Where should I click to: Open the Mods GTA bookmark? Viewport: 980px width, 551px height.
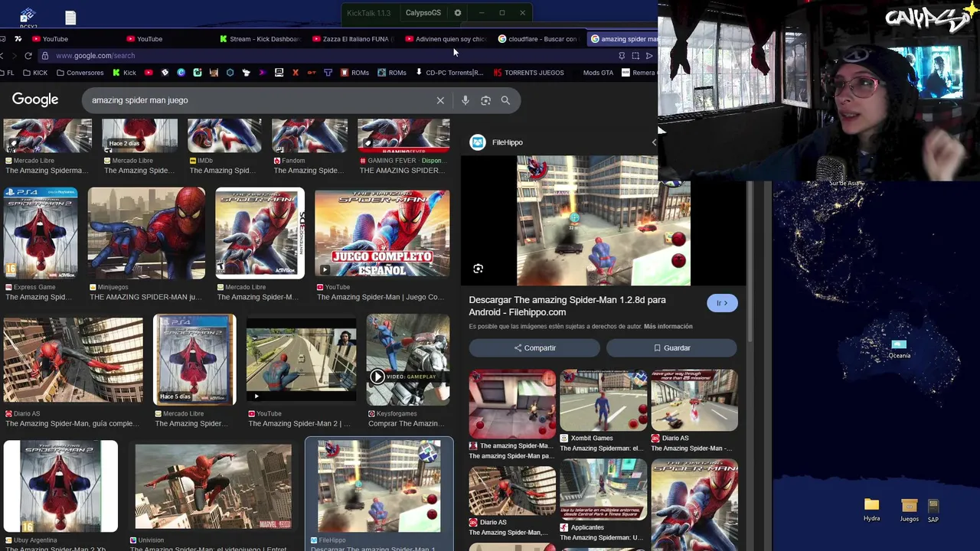[x=598, y=73]
